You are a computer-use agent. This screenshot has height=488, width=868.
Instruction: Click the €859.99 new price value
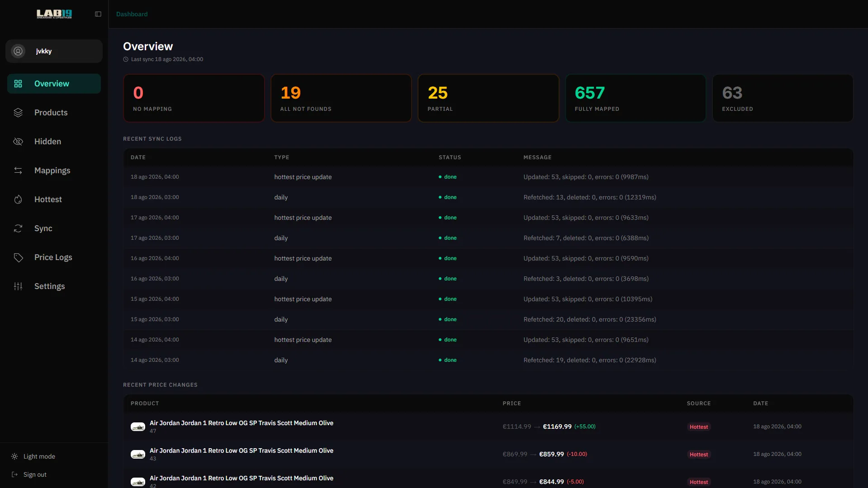(x=551, y=454)
